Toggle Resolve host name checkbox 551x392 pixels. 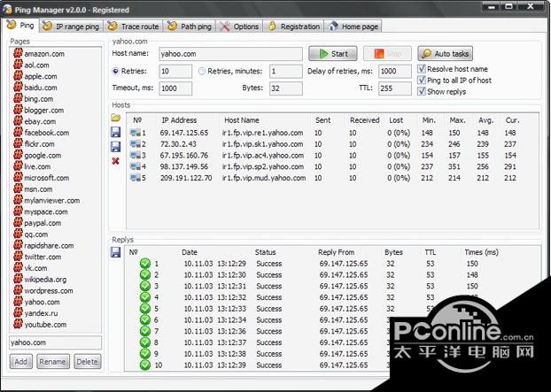[422, 68]
